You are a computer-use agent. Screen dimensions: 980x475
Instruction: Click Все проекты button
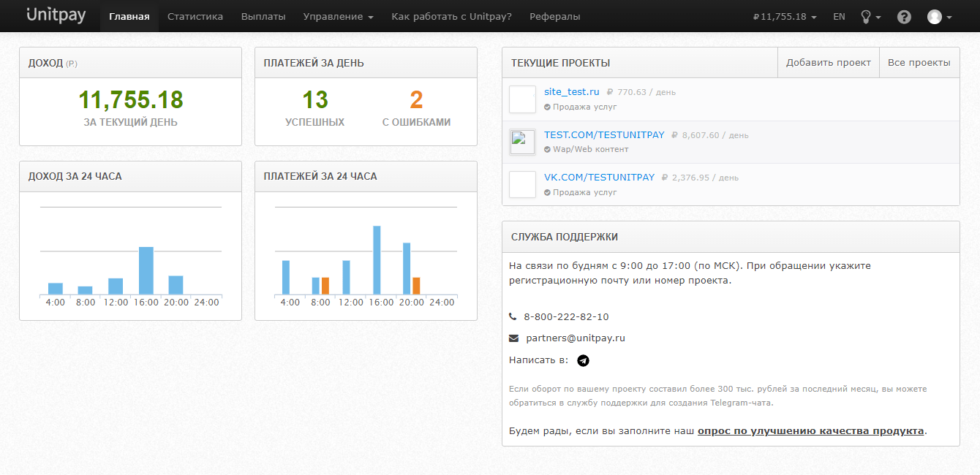point(919,63)
